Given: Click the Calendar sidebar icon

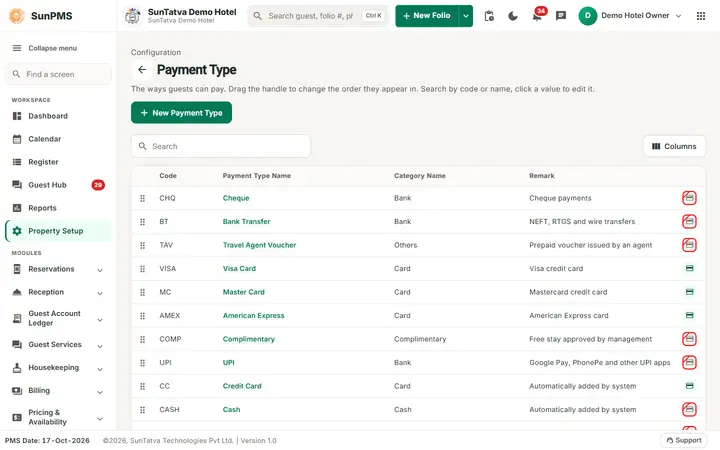Looking at the screenshot, I should (x=17, y=139).
